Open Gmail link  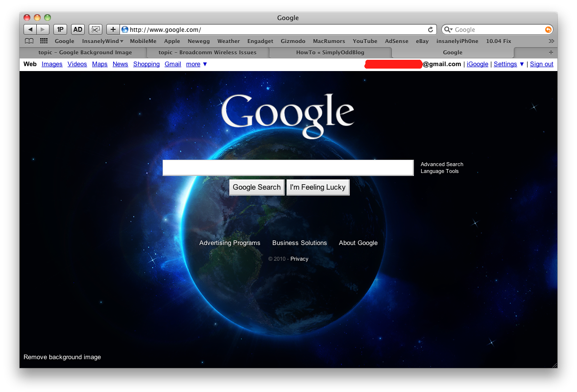pyautogui.click(x=173, y=64)
